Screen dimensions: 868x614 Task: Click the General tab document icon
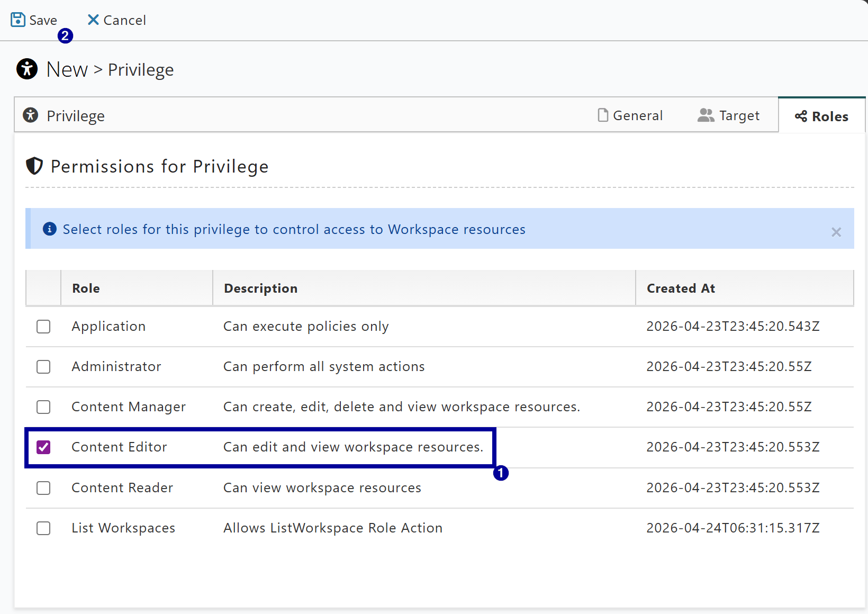click(x=603, y=115)
